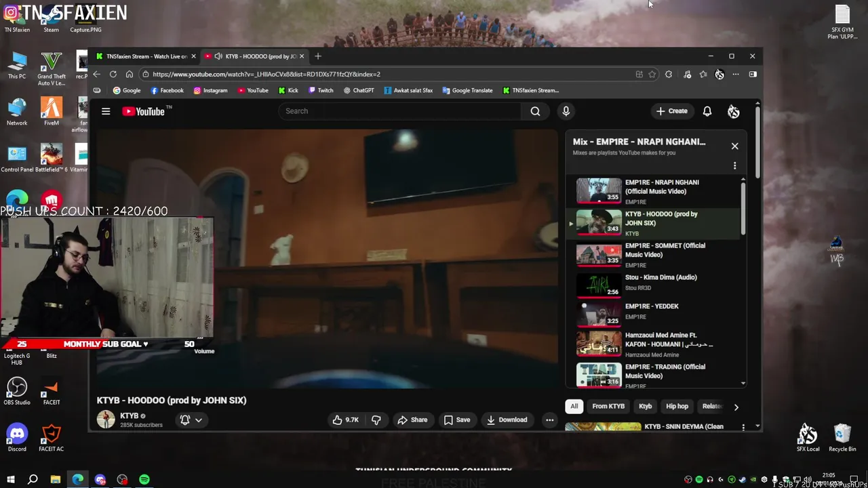
Task: Open Discord desktop icon
Action: (x=17, y=438)
